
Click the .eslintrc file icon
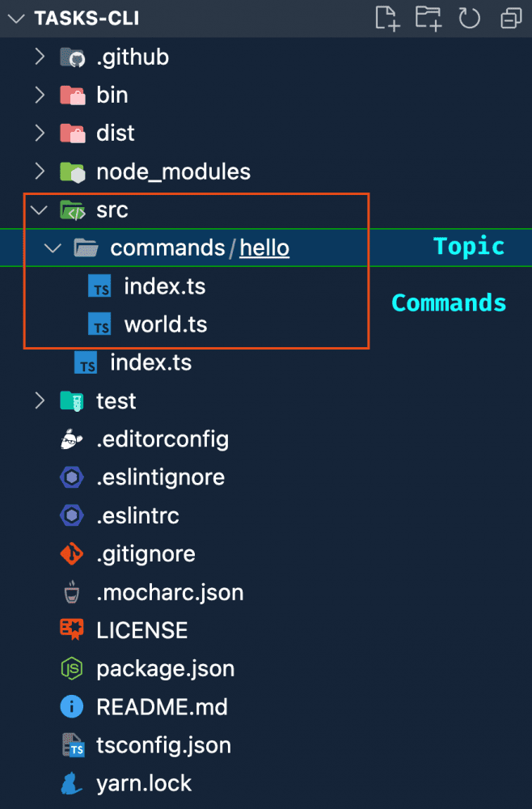pos(73,515)
